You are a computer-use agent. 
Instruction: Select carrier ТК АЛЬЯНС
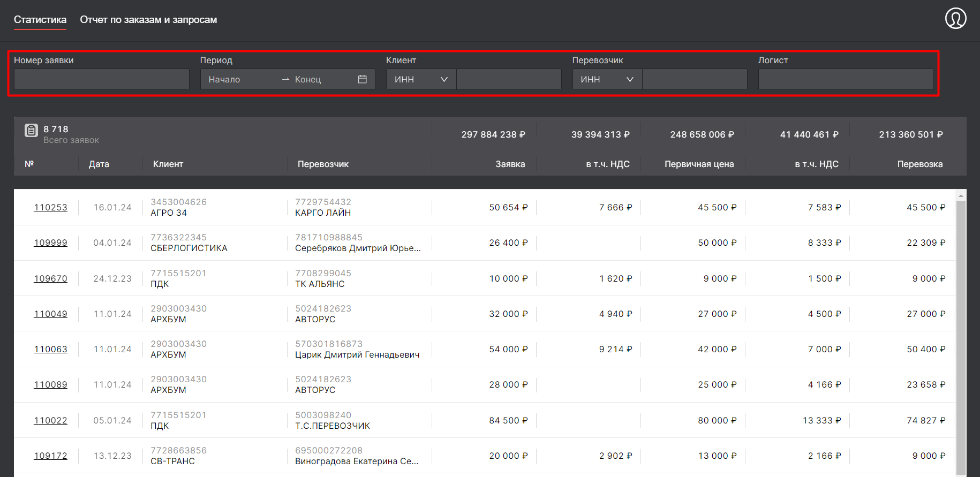point(320,284)
